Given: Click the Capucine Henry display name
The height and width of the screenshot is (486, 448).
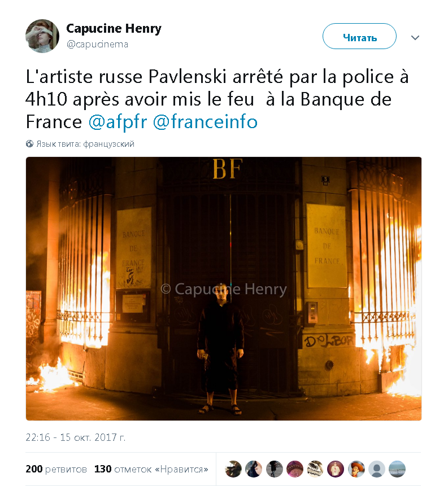Looking at the screenshot, I should [114, 29].
